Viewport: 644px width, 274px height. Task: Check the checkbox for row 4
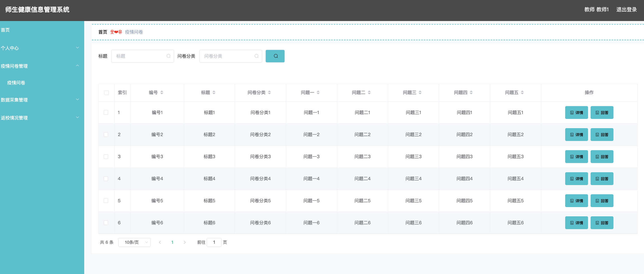pos(106,179)
